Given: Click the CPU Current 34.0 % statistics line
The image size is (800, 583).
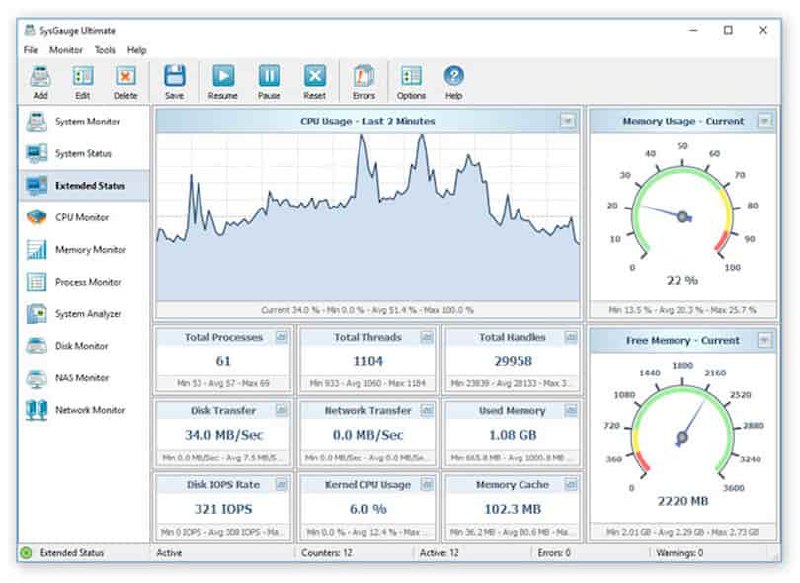Looking at the screenshot, I should pos(367,310).
